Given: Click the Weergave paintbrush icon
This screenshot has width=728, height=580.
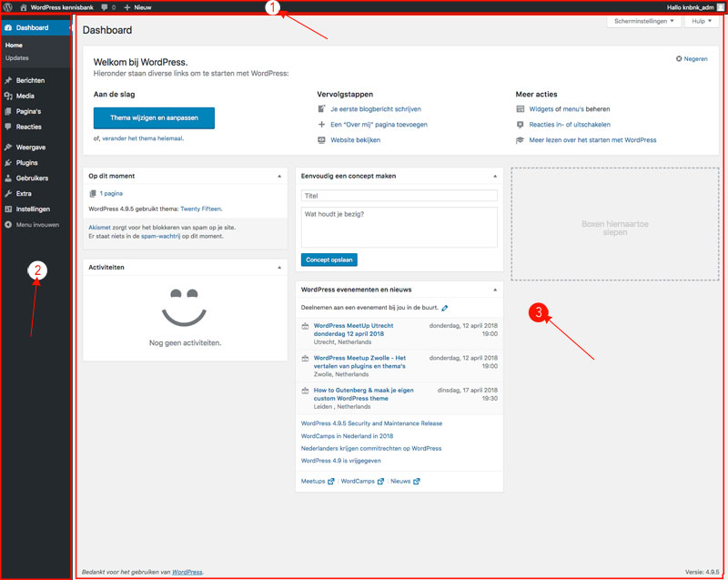Looking at the screenshot, I should click(8, 148).
